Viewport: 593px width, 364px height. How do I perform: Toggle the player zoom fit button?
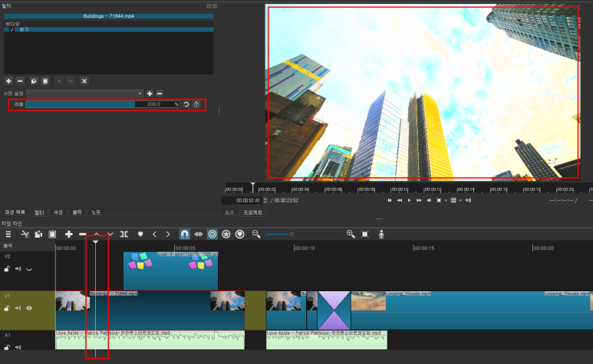(x=439, y=201)
